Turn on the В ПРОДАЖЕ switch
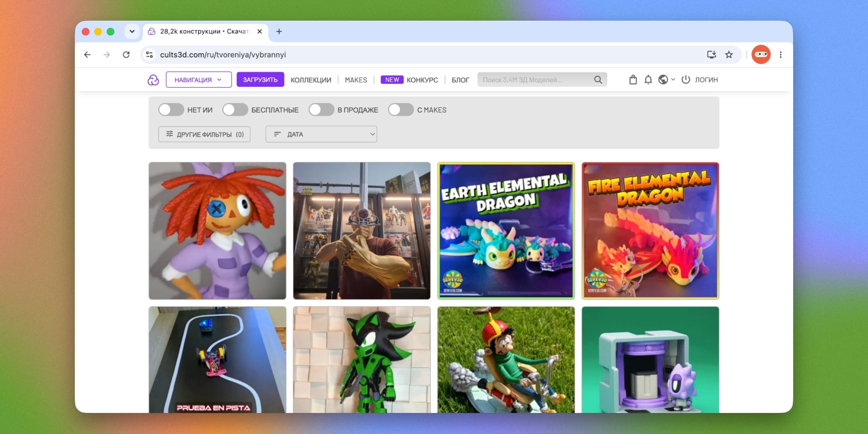The image size is (868, 434). click(x=321, y=110)
